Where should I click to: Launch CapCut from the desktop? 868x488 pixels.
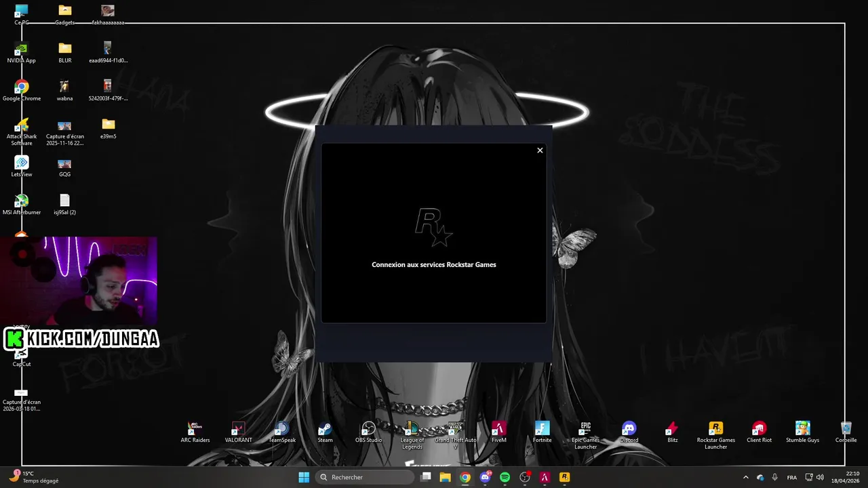22,359
